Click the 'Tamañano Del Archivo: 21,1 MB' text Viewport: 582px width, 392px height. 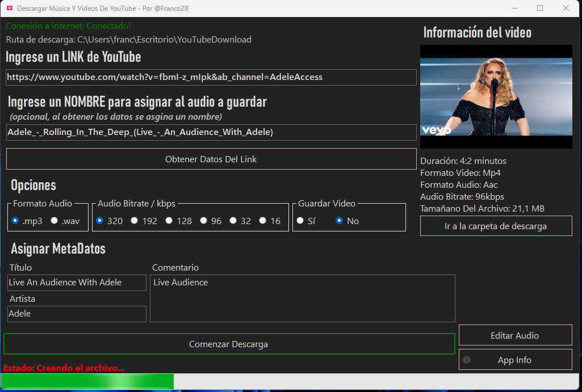(482, 208)
